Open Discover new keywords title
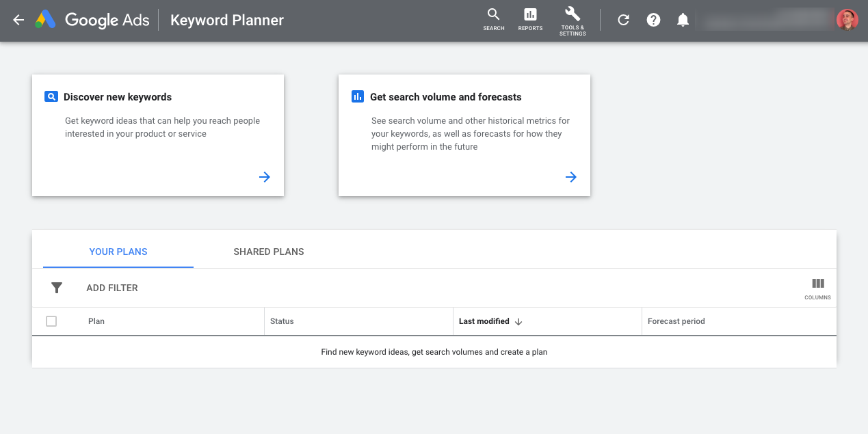This screenshot has width=868, height=434. [118, 97]
